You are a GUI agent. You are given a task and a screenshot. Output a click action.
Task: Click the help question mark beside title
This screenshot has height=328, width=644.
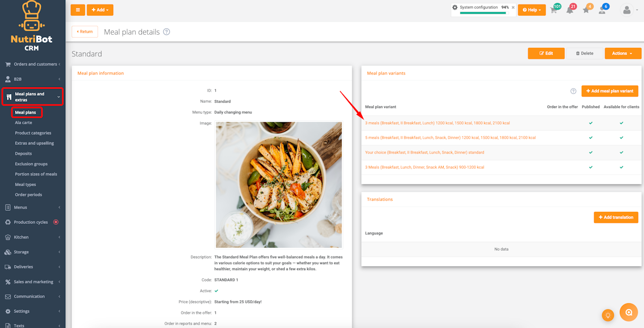[x=167, y=32]
